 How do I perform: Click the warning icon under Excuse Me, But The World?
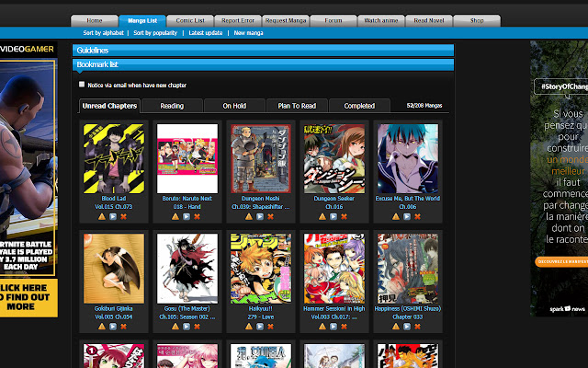(396, 217)
